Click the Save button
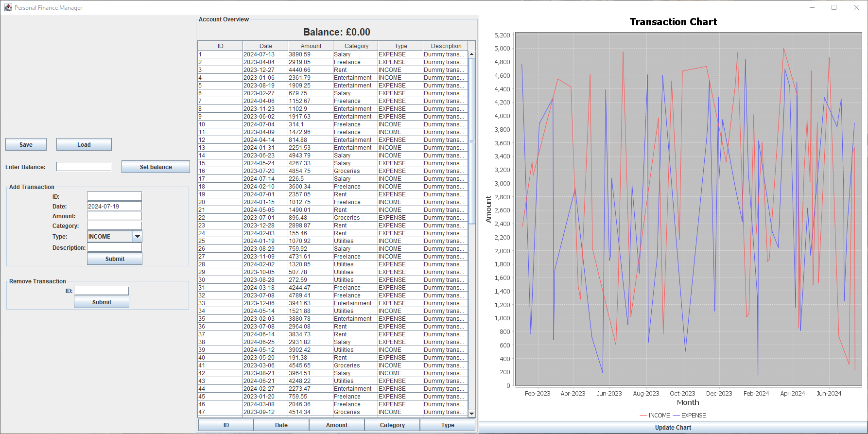Viewport: 868px width, 434px height. pyautogui.click(x=26, y=144)
